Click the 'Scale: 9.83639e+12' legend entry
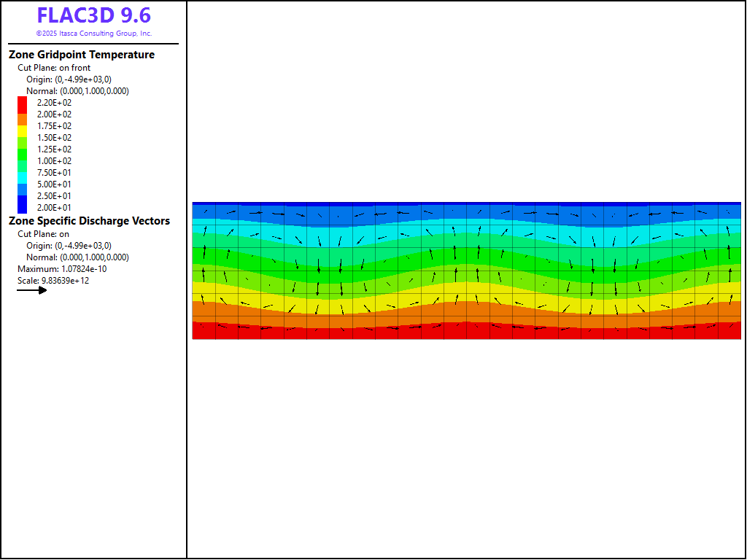Viewport: 747px width, 560px height. click(x=53, y=281)
